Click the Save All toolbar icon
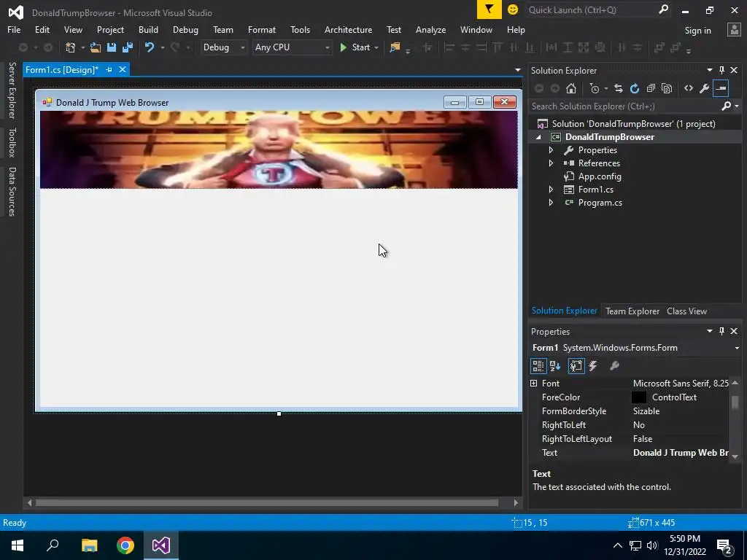The image size is (747, 560). pyautogui.click(x=128, y=47)
